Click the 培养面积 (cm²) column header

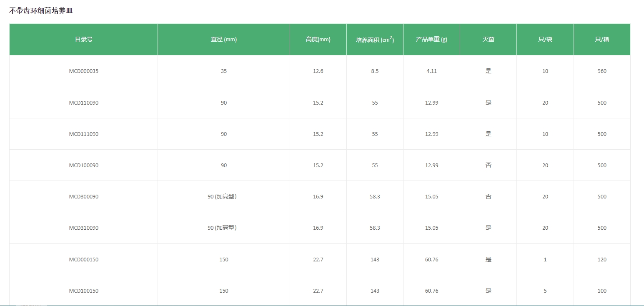pyautogui.click(x=375, y=40)
